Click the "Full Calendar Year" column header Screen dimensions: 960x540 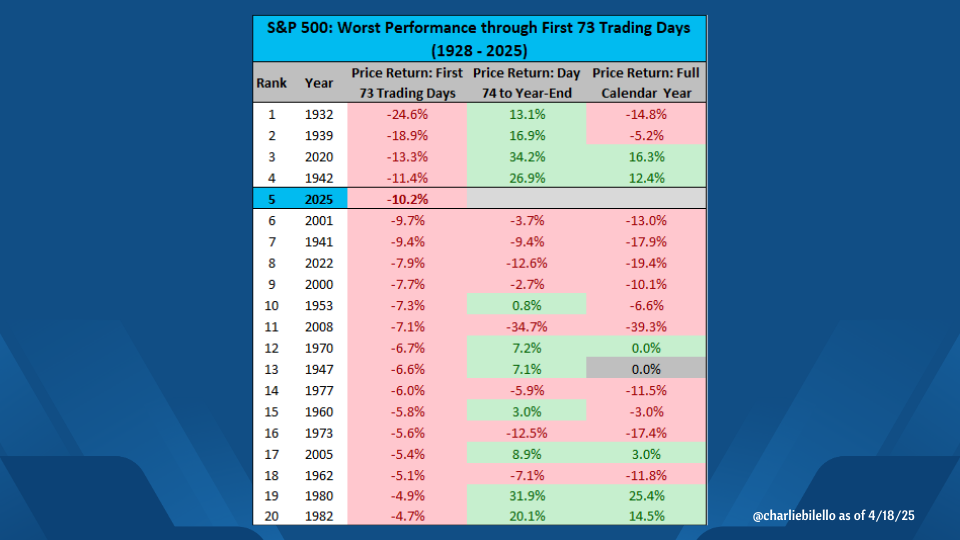click(x=645, y=83)
